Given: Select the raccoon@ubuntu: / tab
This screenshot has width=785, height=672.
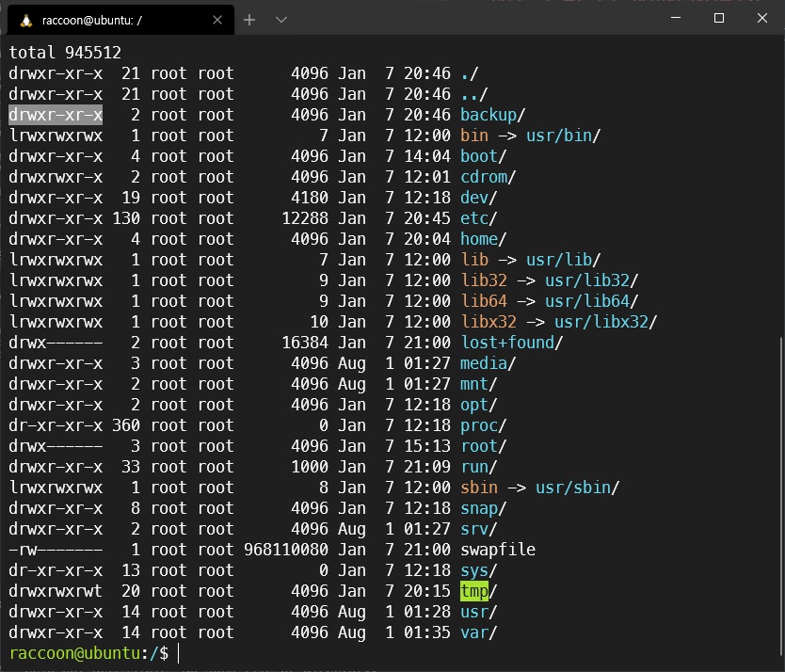Looking at the screenshot, I should (x=120, y=20).
